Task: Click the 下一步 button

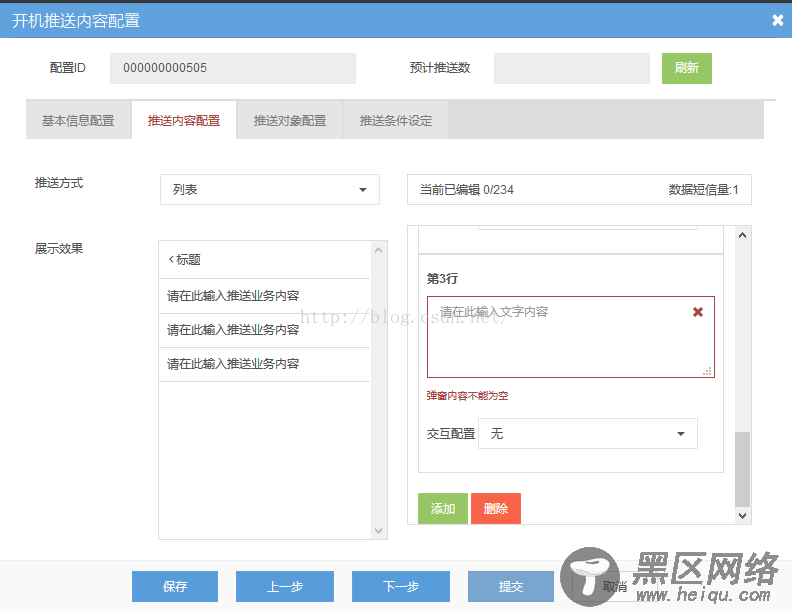Action: (401, 586)
